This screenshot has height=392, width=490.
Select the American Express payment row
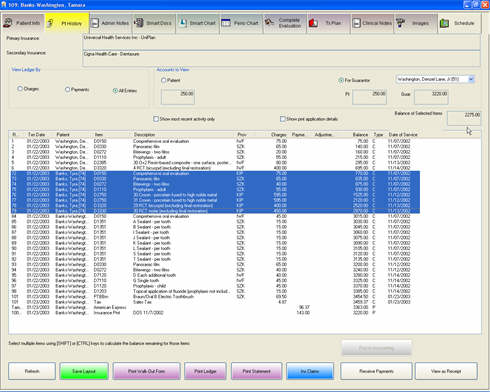click(x=215, y=307)
